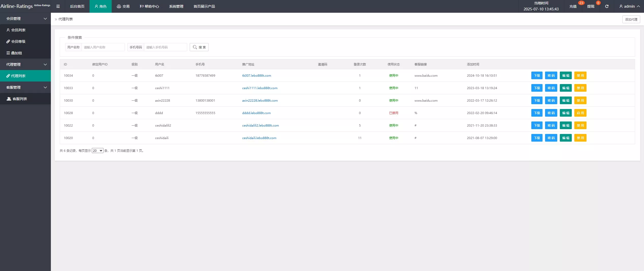Disable agent tk007 with 禁用 button
This screenshot has height=271, width=644.
click(580, 76)
